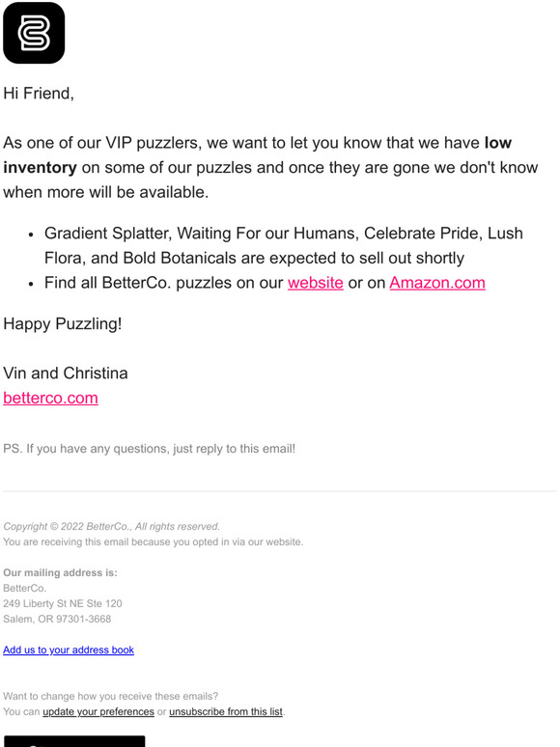Click the 'Happy Puzzling!' line

coord(63,324)
